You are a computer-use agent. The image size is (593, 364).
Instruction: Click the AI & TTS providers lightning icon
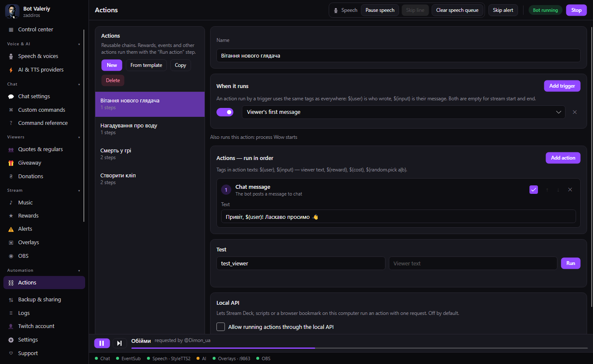pos(11,70)
